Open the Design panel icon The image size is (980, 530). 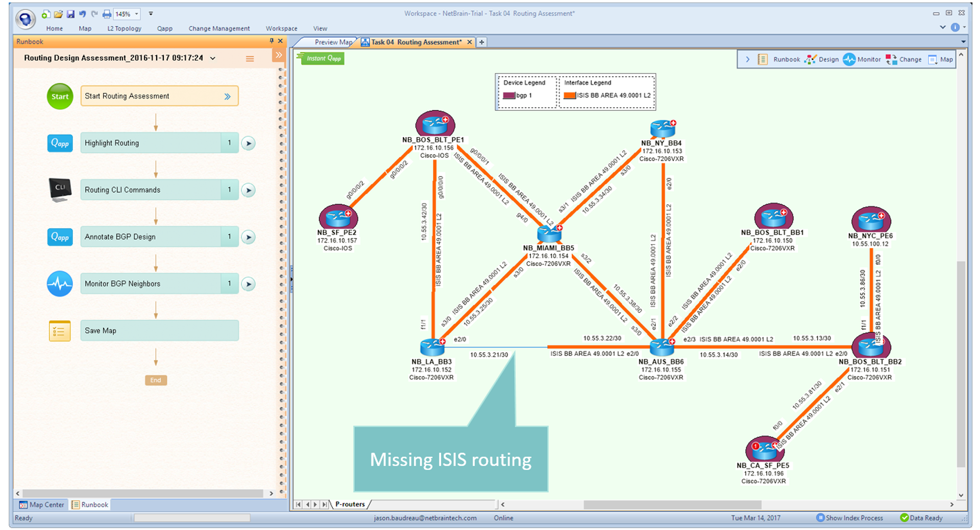811,59
